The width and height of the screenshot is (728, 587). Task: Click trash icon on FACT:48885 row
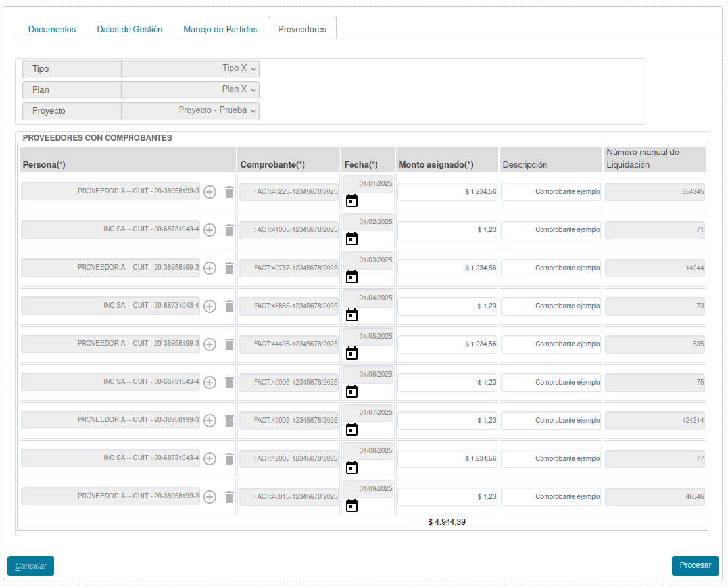229,306
